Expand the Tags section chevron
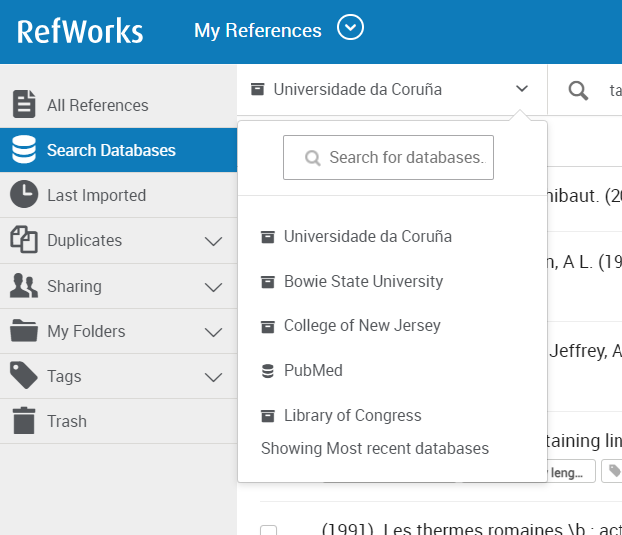This screenshot has height=535, width=622. pyautogui.click(x=213, y=377)
